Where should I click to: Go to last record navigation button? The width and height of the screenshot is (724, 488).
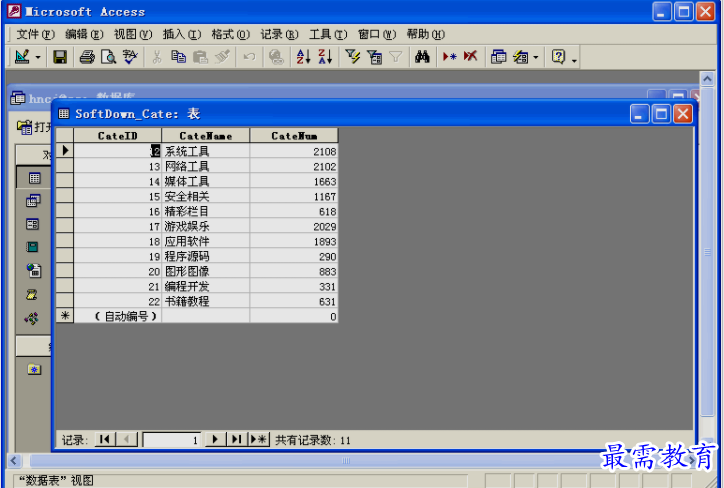tap(236, 439)
